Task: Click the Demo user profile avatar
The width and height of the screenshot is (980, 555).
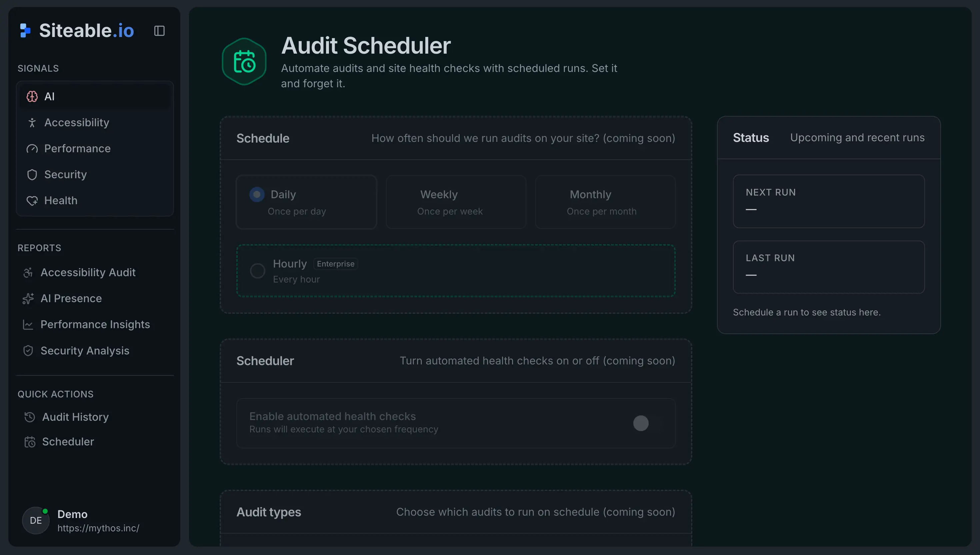Action: coord(36,520)
